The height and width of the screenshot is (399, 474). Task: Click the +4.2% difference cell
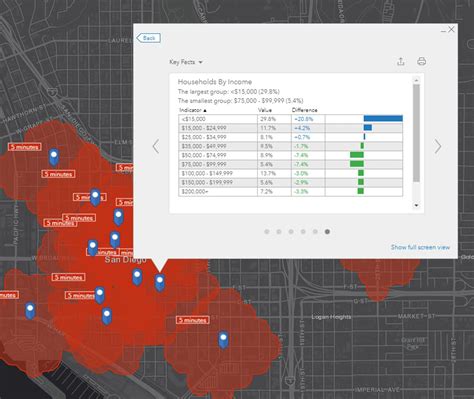coord(308,128)
